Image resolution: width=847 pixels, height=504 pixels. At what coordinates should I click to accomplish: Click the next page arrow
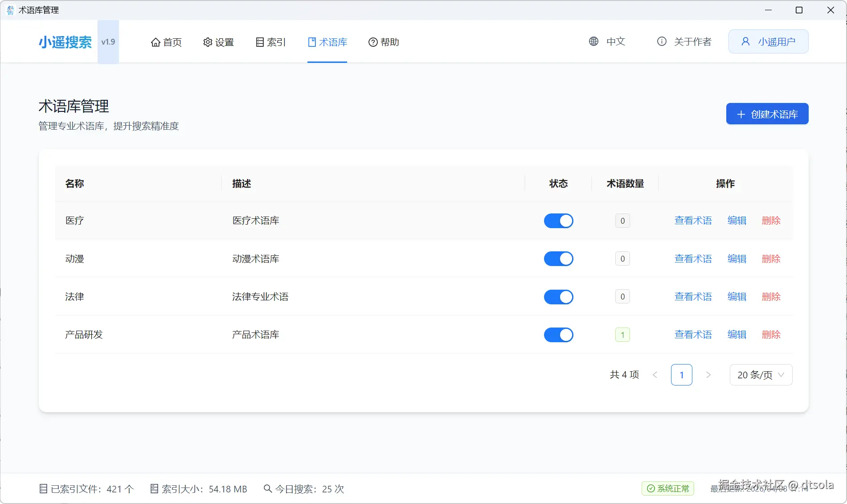tap(708, 375)
